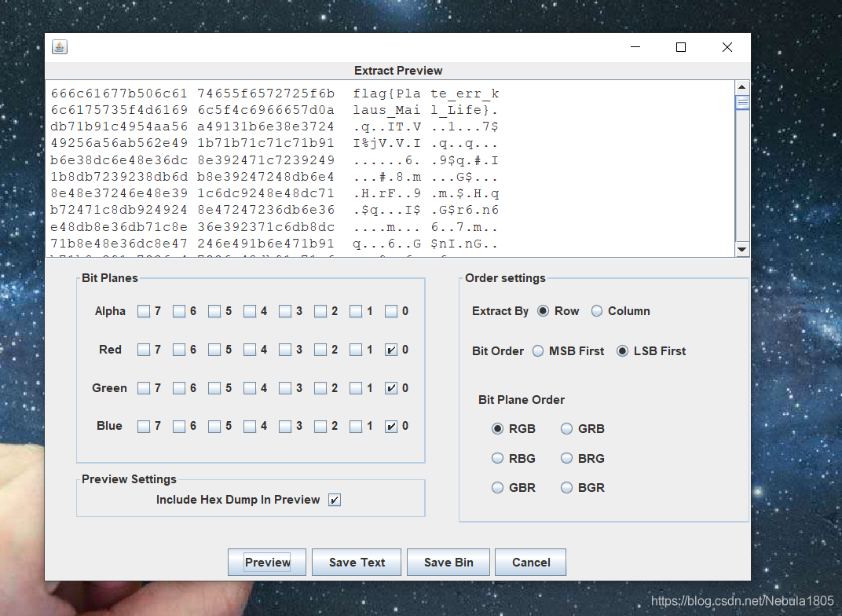Uncheck the Green bit 0 checkbox
The height and width of the screenshot is (616, 842).
click(391, 388)
